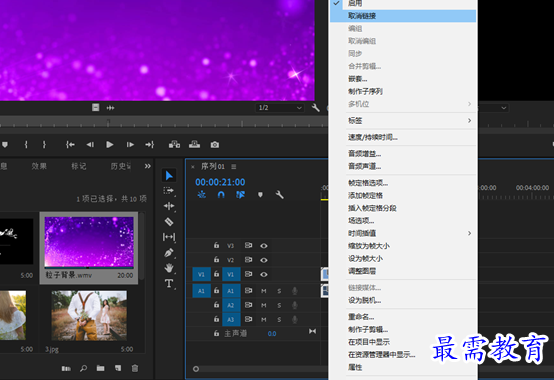The image size is (554, 380).
Task: Open 序列01 panel menu
Action: coord(234,166)
